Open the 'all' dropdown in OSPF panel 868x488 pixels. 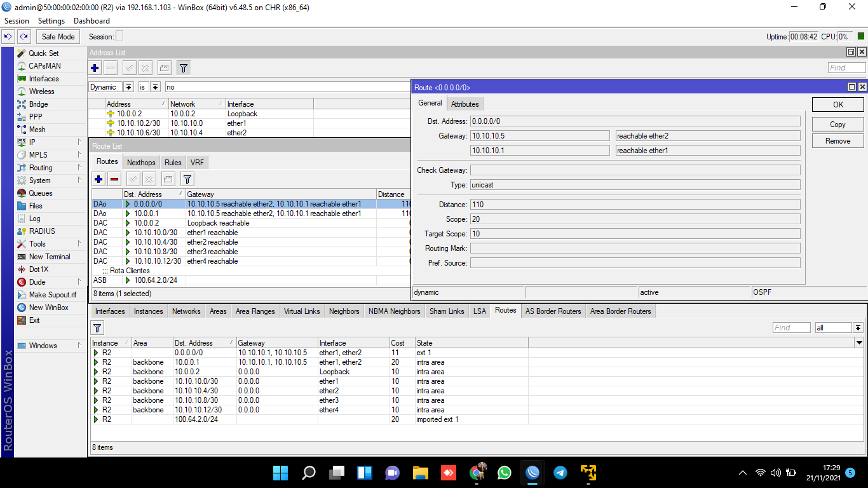(858, 328)
